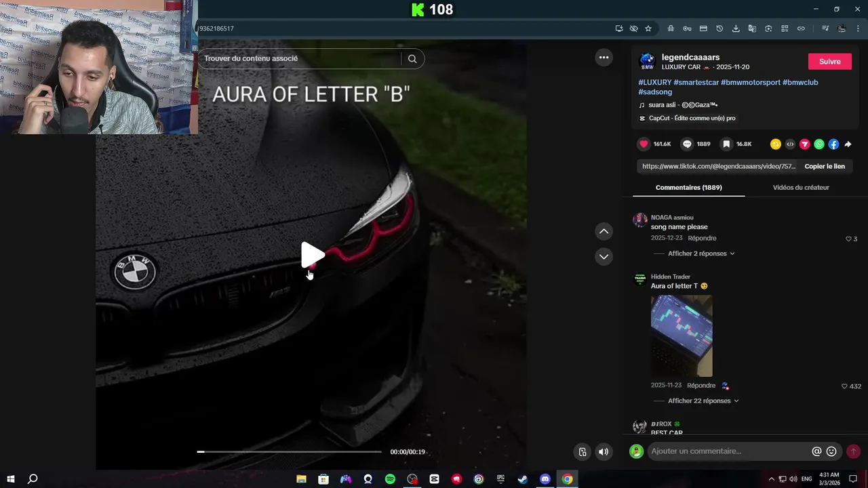Viewport: 868px width, 488px height.
Task: Open comments via the speech bubble icon
Action: point(687,144)
